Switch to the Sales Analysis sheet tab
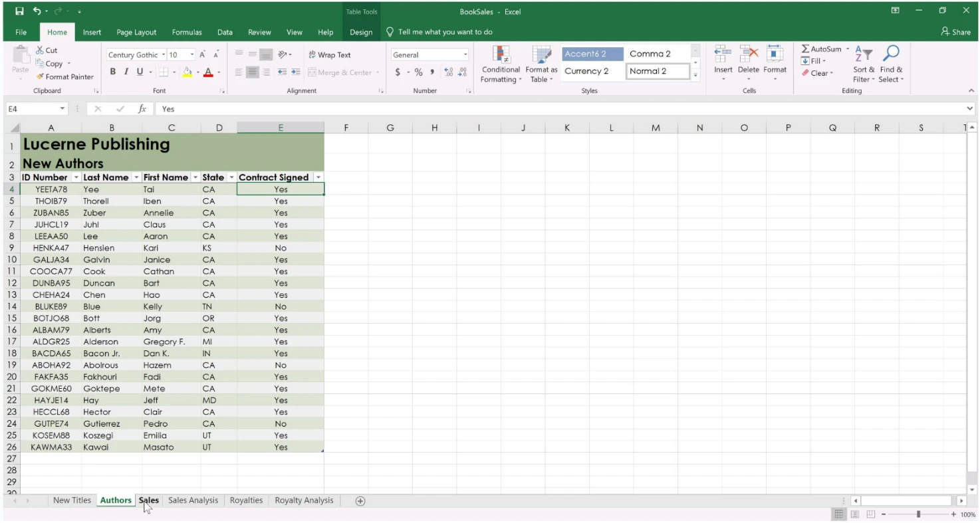 pos(193,500)
